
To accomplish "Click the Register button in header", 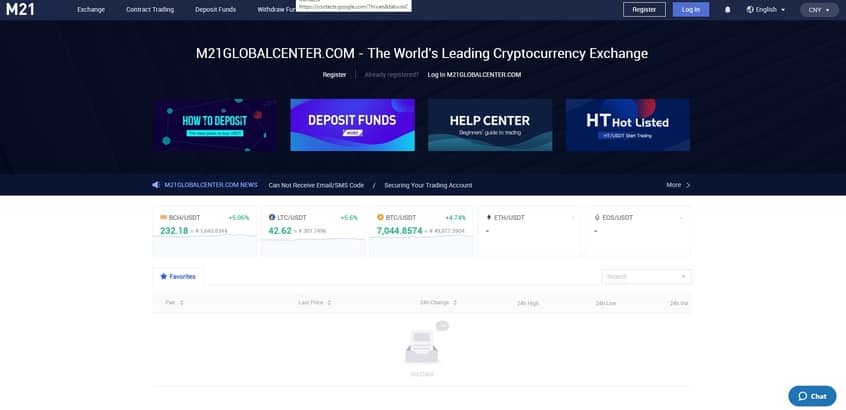I will point(644,10).
